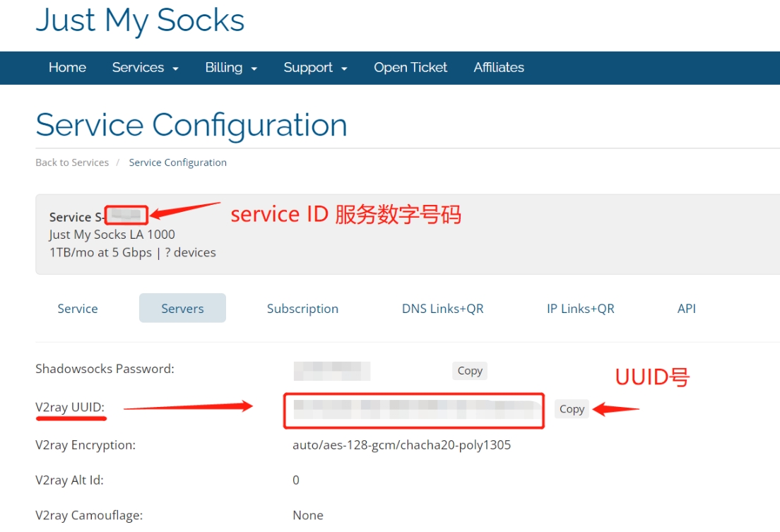Expand the Support dropdown menu
780x532 pixels.
[315, 67]
